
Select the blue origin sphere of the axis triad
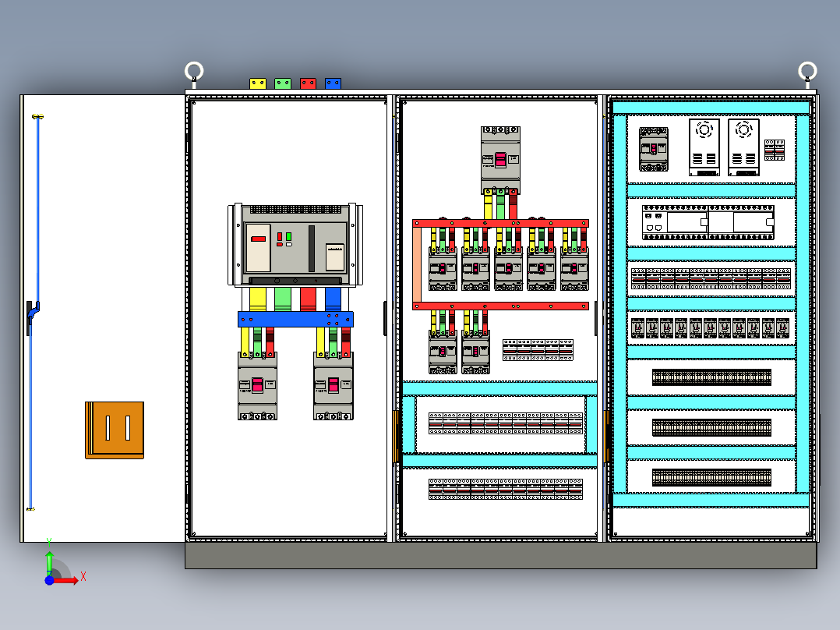[49, 580]
